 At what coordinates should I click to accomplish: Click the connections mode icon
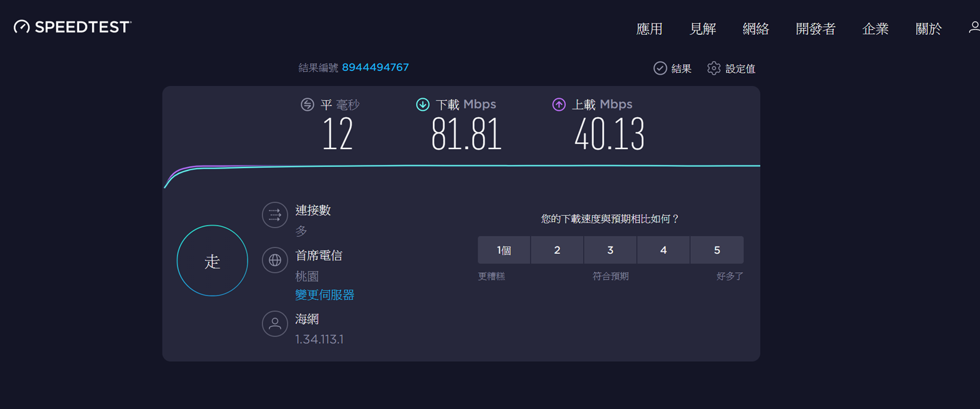(275, 215)
